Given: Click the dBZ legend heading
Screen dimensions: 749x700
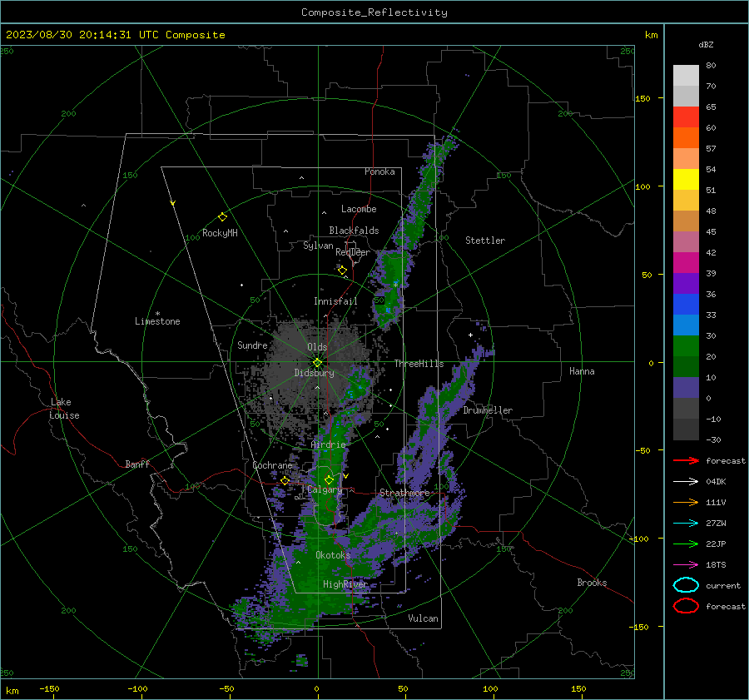Looking at the screenshot, I should tap(706, 44).
